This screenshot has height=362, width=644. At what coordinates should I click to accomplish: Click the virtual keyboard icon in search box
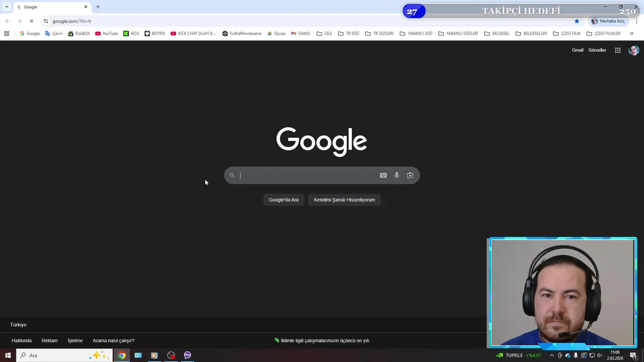[383, 175]
